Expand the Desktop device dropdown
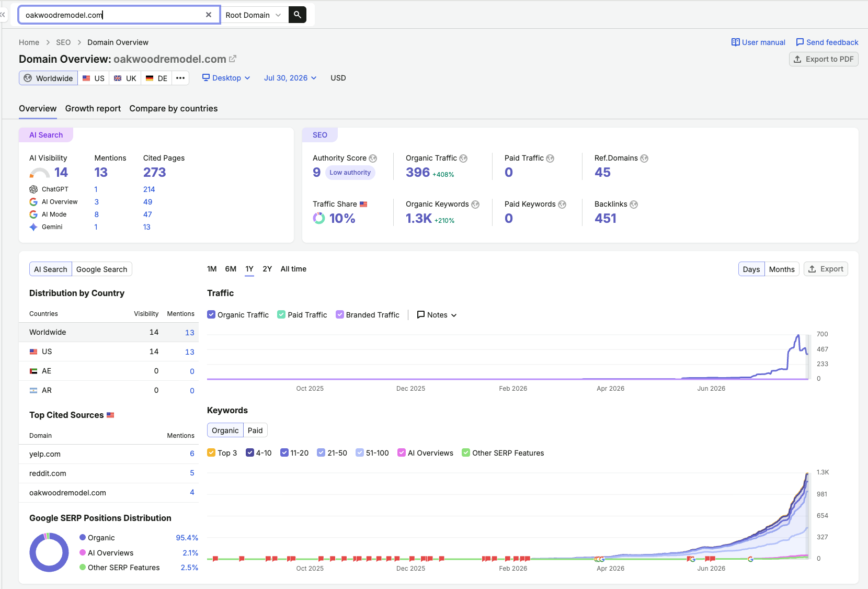The image size is (868, 589). [226, 78]
